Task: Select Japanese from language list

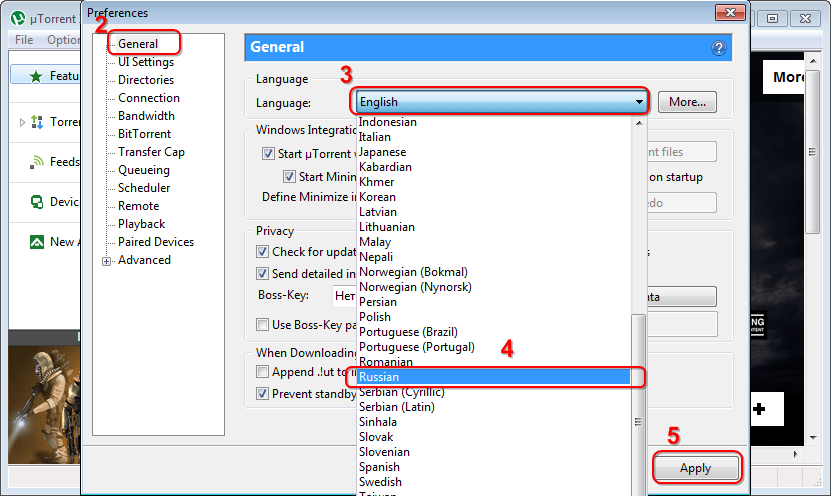Action: [494, 152]
